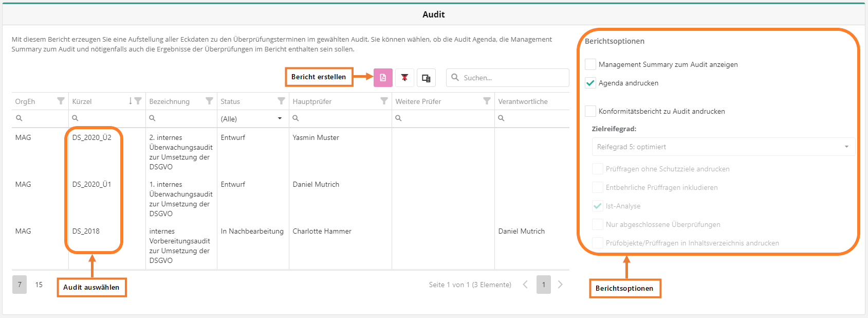Open filter dropdown on Status column header
Screen dimensions: 868x318
(281, 101)
